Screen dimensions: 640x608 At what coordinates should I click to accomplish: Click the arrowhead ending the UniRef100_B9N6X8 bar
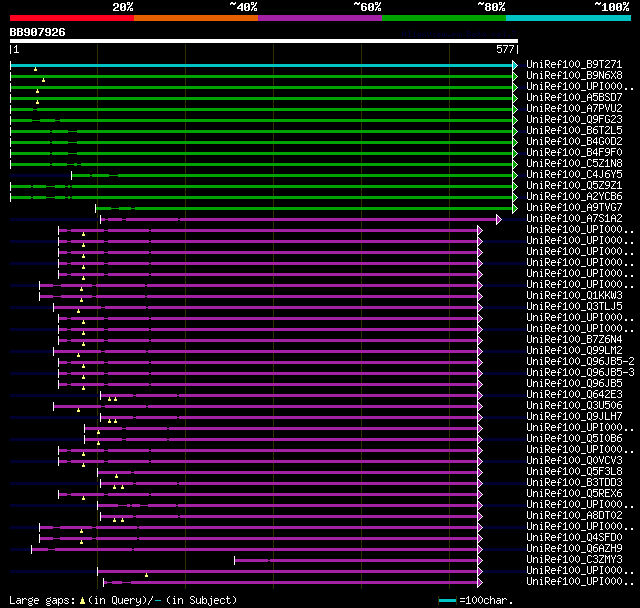coord(515,76)
